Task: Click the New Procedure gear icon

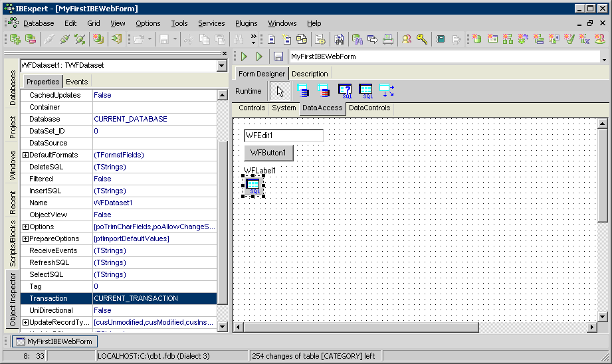Action: (523, 39)
